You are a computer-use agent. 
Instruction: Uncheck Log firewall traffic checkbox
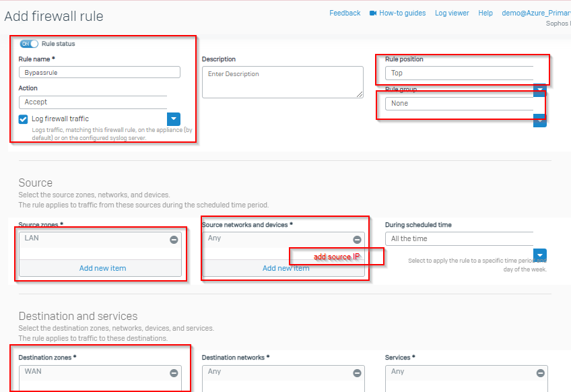coord(23,119)
